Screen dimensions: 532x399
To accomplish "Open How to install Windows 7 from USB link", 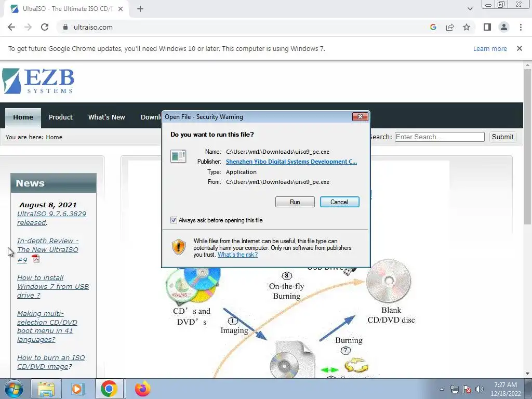I will coord(52,286).
